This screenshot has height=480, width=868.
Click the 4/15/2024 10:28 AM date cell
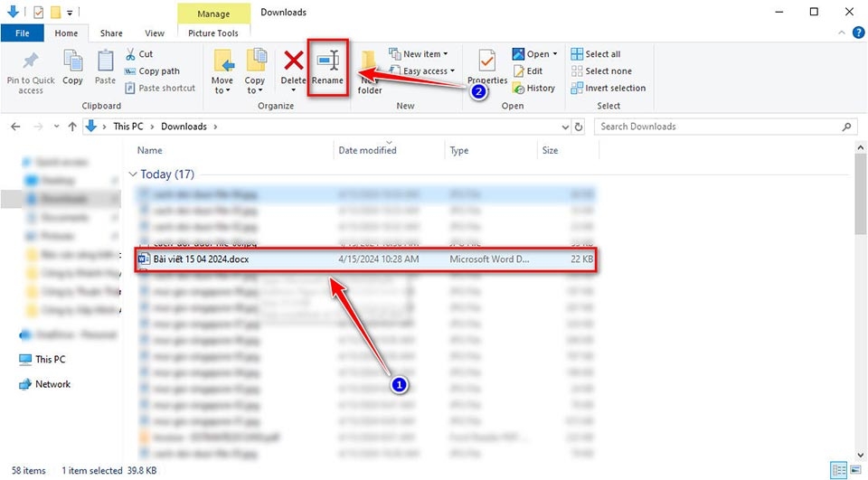379,259
